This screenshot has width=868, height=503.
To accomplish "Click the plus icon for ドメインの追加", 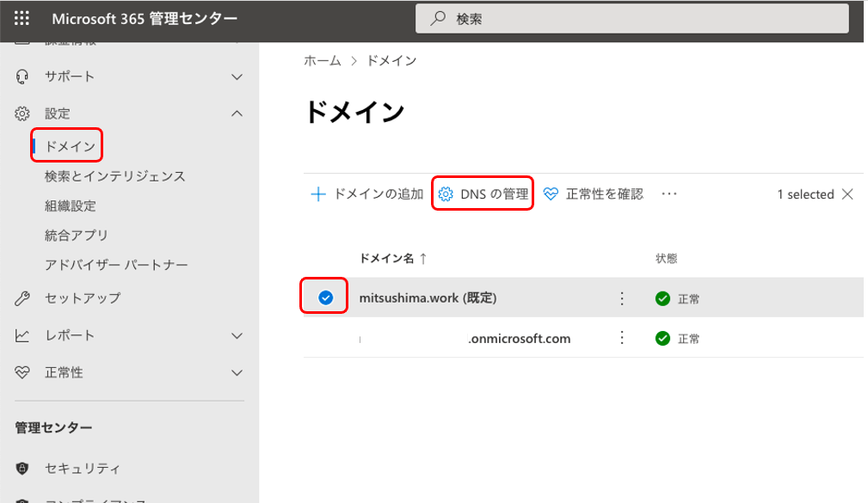I will pos(318,194).
